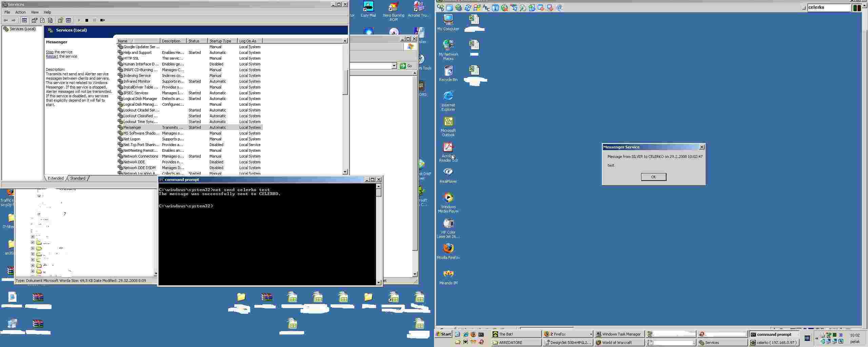
Task: Sort services by the Startup Type column
Action: (x=222, y=41)
